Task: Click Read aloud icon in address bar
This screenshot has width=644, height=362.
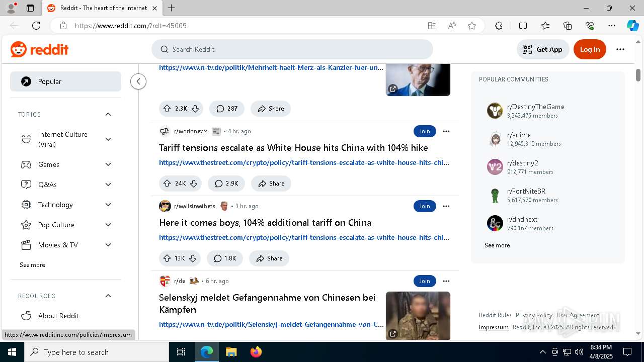Action: point(452,26)
